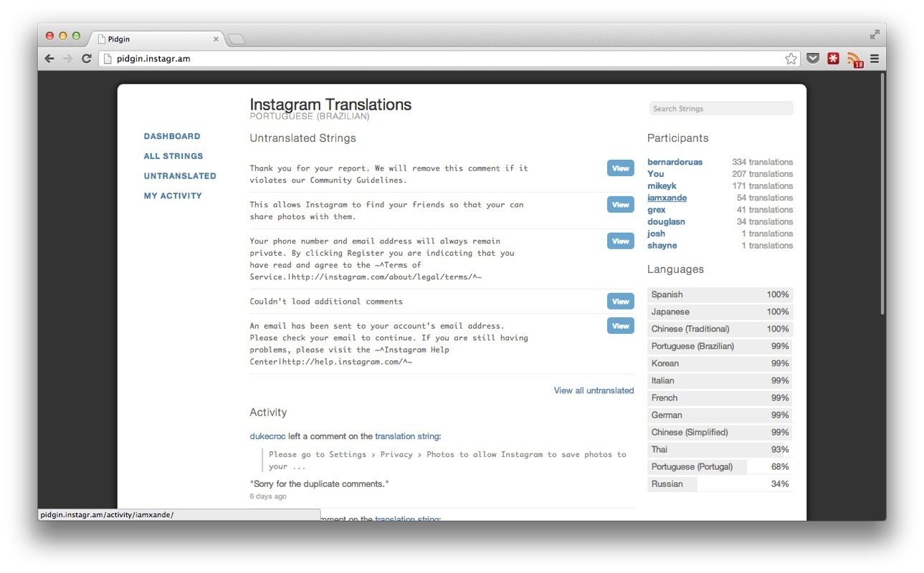This screenshot has height=573, width=924.
Task: Open the Pocket extension icon
Action: click(812, 59)
